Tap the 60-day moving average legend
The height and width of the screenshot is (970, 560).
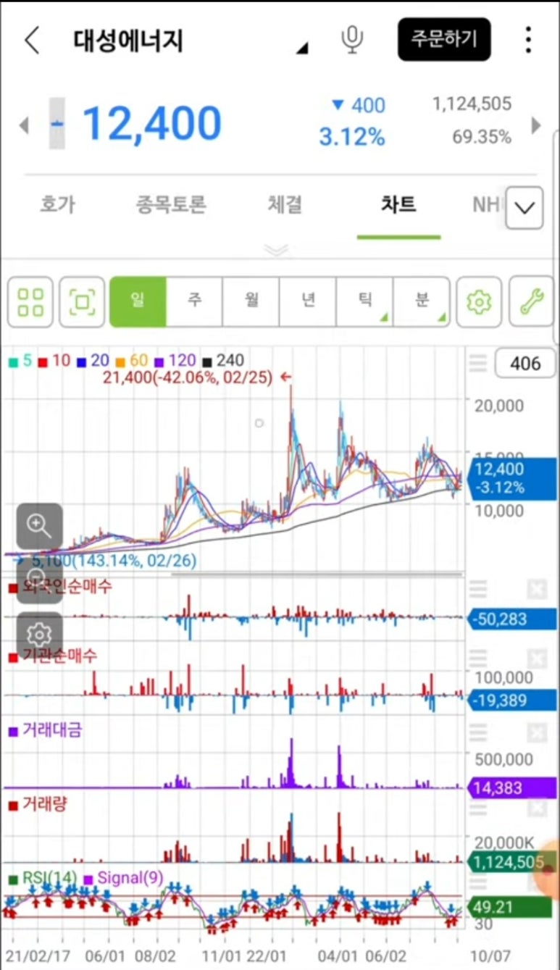132,360
